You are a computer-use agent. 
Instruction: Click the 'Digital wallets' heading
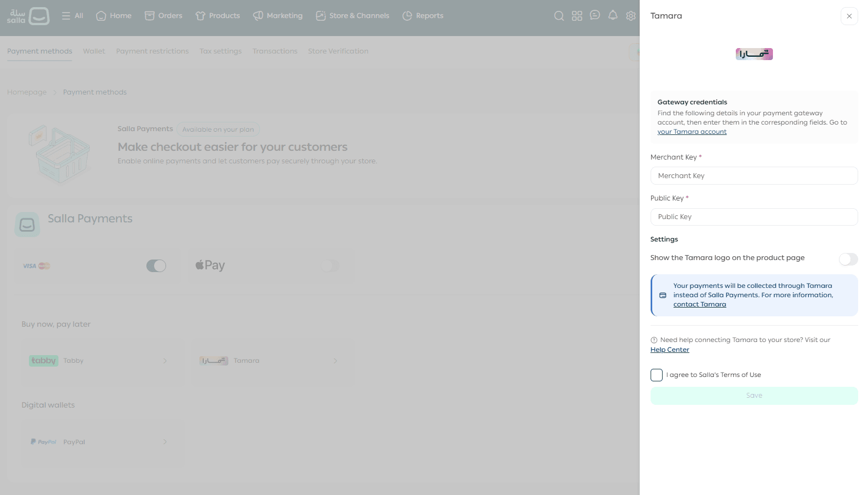coord(48,405)
